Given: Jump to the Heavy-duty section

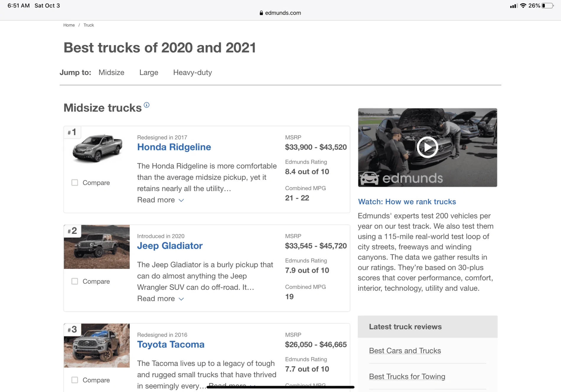Looking at the screenshot, I should [x=193, y=72].
